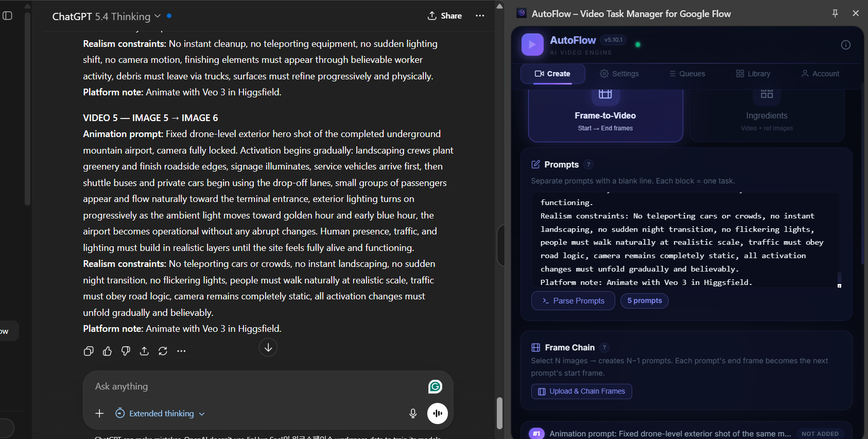Regenerate the ChatGPT response
The width and height of the screenshot is (868, 439).
[x=163, y=351]
